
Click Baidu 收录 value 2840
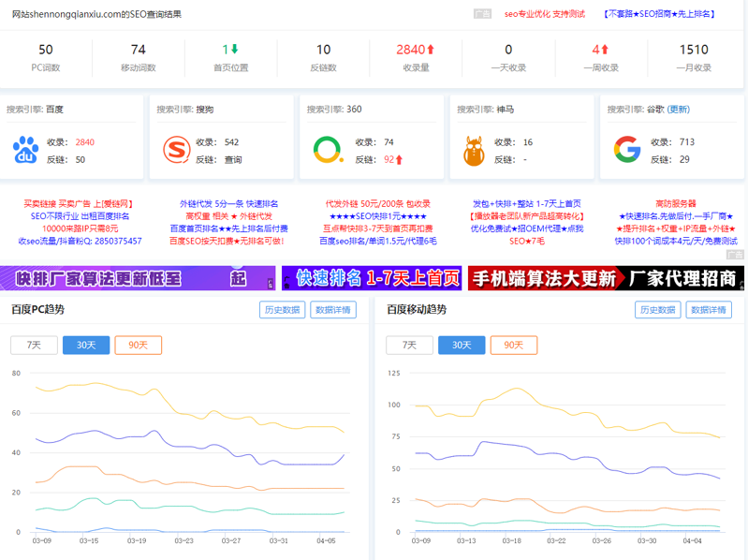(x=84, y=142)
